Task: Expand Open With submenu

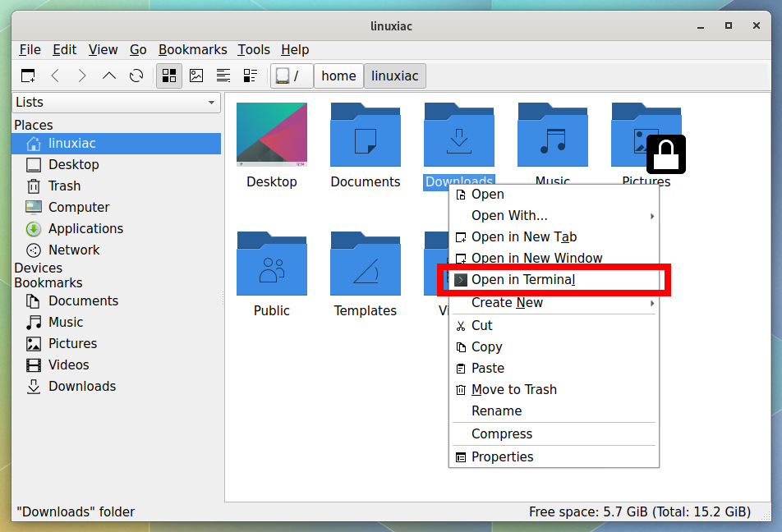Action: 554,216
